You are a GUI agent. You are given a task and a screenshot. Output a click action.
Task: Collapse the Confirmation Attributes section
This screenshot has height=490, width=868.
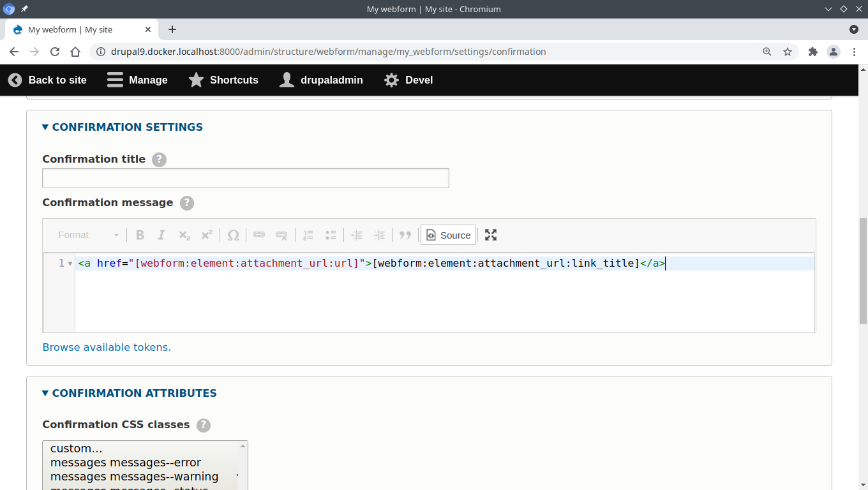tap(130, 393)
